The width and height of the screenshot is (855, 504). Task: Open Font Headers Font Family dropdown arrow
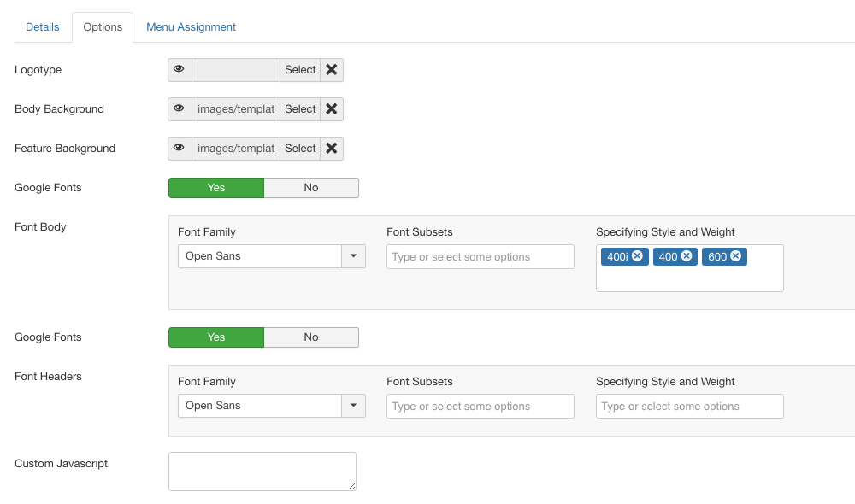[x=353, y=406]
